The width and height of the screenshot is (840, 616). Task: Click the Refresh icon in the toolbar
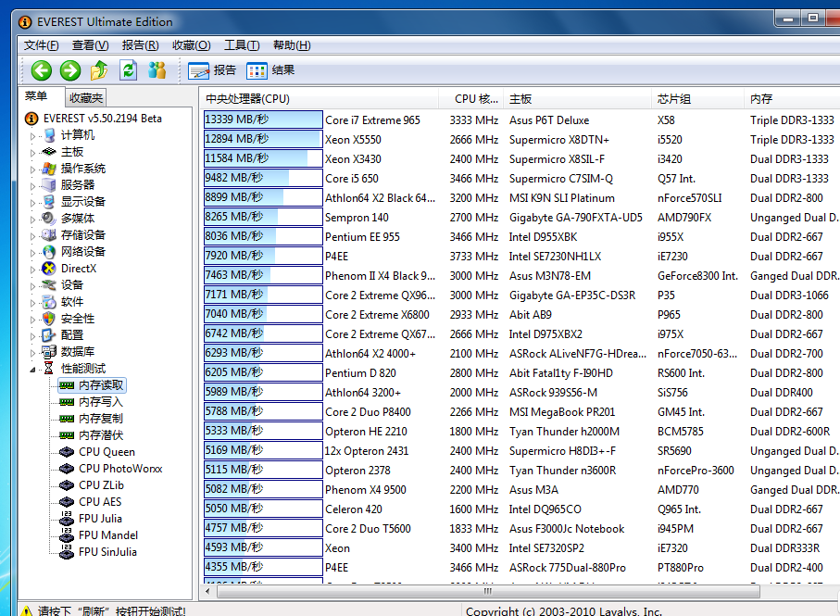click(x=128, y=70)
